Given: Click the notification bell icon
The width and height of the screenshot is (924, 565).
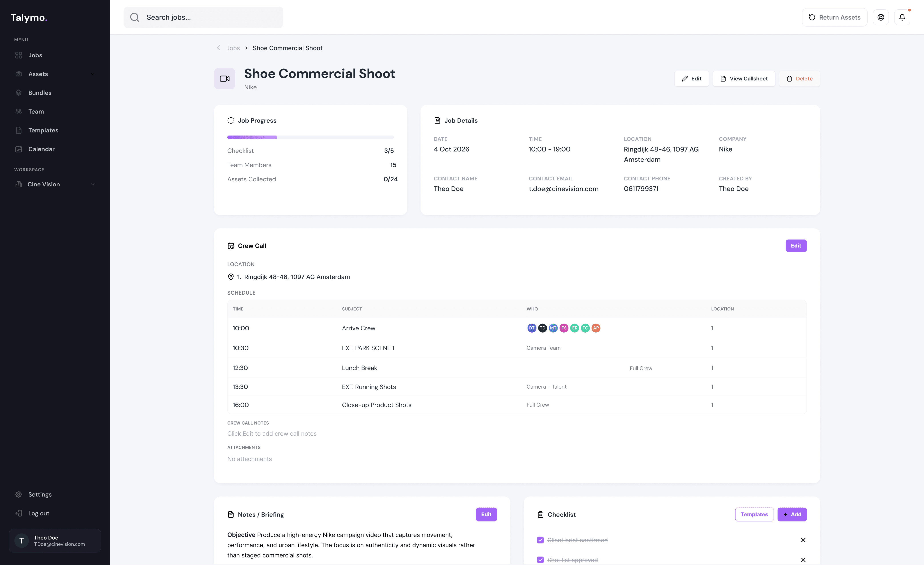Looking at the screenshot, I should (902, 17).
